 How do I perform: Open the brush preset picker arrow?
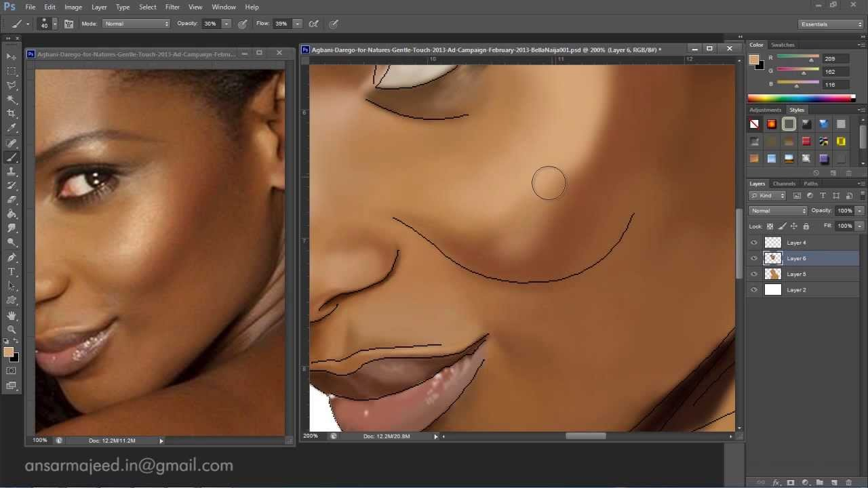54,24
